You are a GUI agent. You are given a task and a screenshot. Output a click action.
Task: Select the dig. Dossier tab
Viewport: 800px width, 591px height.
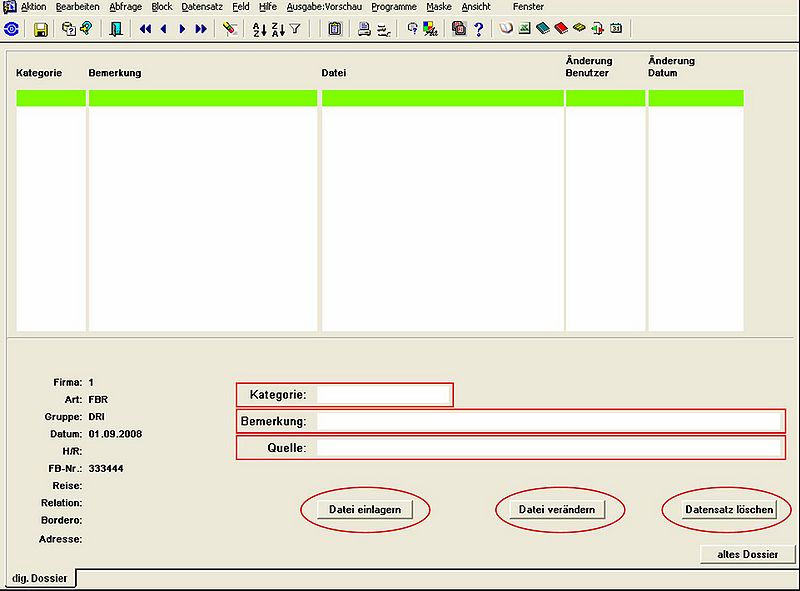[x=40, y=578]
